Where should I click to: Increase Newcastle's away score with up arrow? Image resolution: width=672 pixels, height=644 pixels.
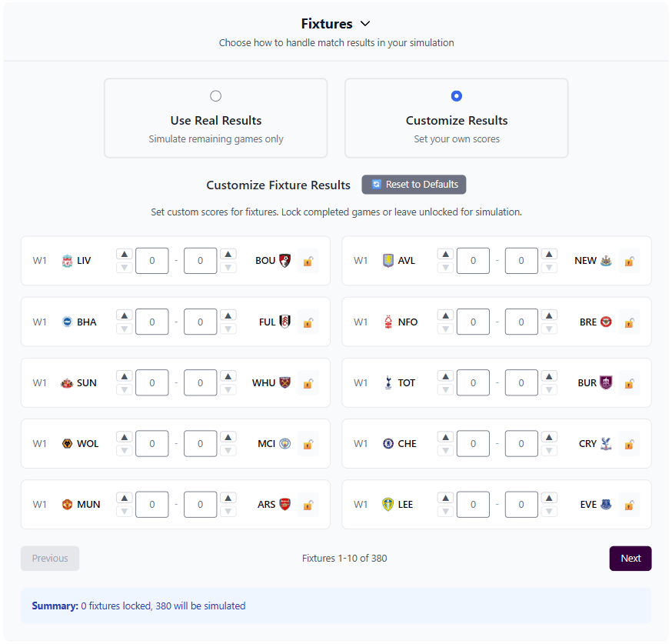point(549,254)
